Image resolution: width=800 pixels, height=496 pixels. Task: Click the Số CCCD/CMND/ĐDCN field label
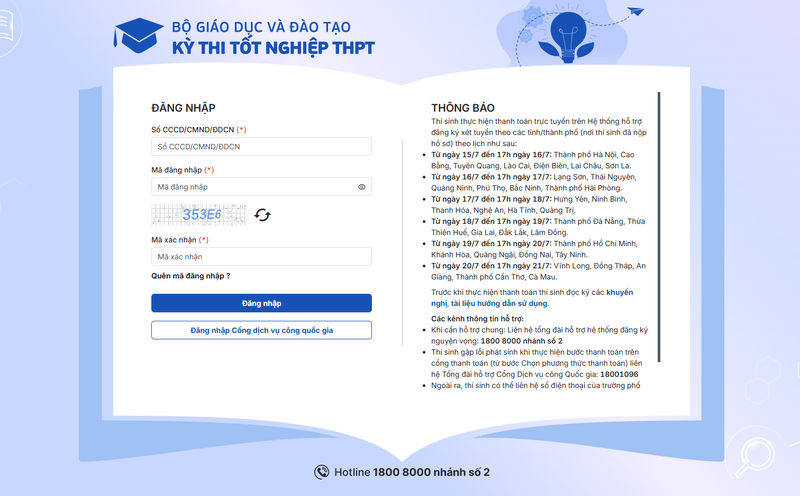pyautogui.click(x=198, y=130)
